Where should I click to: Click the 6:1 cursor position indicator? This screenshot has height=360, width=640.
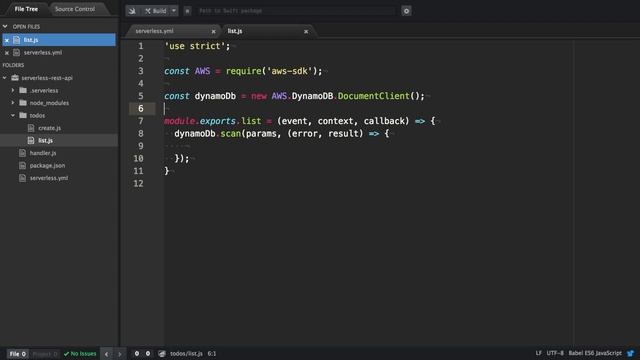point(212,353)
